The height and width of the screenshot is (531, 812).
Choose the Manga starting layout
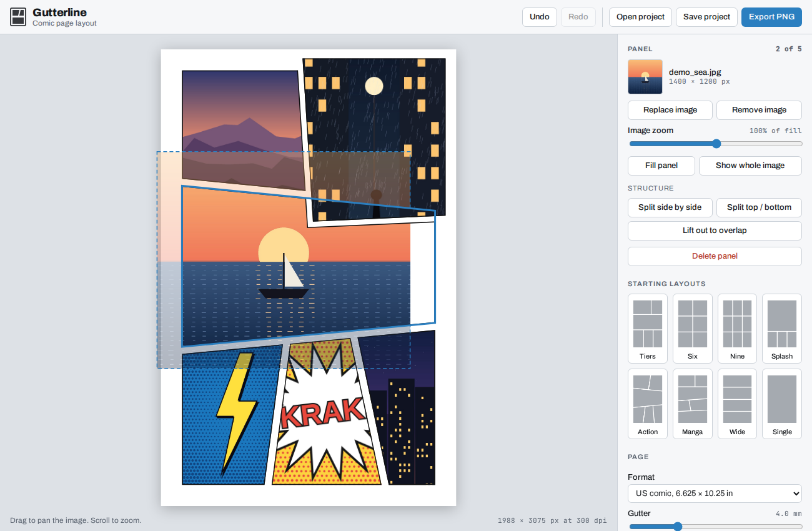tap(693, 404)
